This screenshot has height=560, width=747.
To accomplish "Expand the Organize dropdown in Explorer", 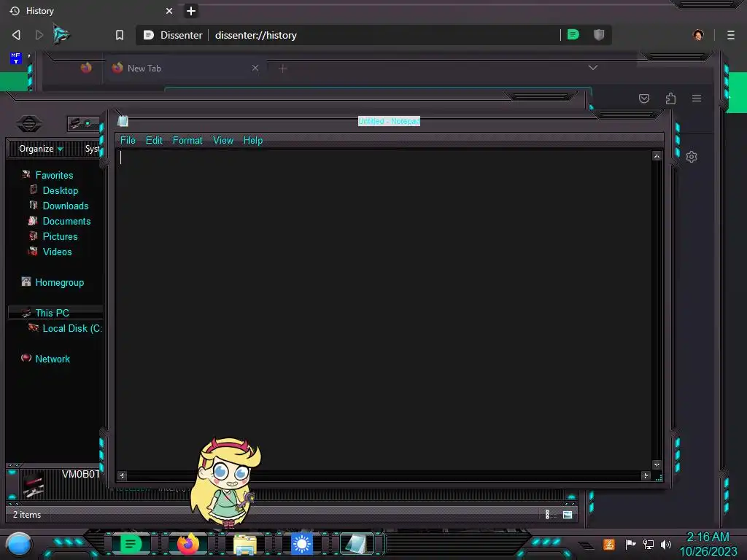I will click(x=41, y=149).
